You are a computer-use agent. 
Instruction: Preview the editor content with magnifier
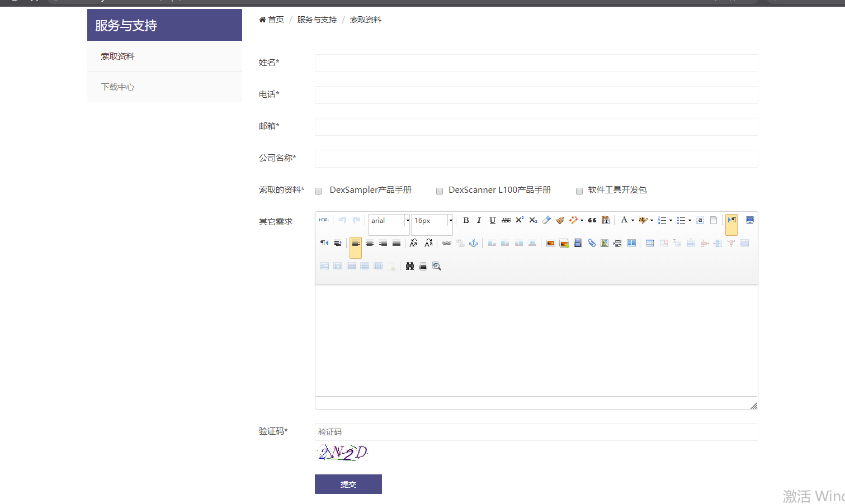pos(437,266)
